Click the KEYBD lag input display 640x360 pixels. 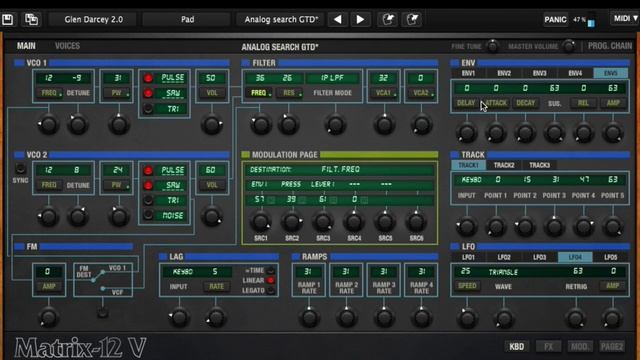pyautogui.click(x=183, y=271)
